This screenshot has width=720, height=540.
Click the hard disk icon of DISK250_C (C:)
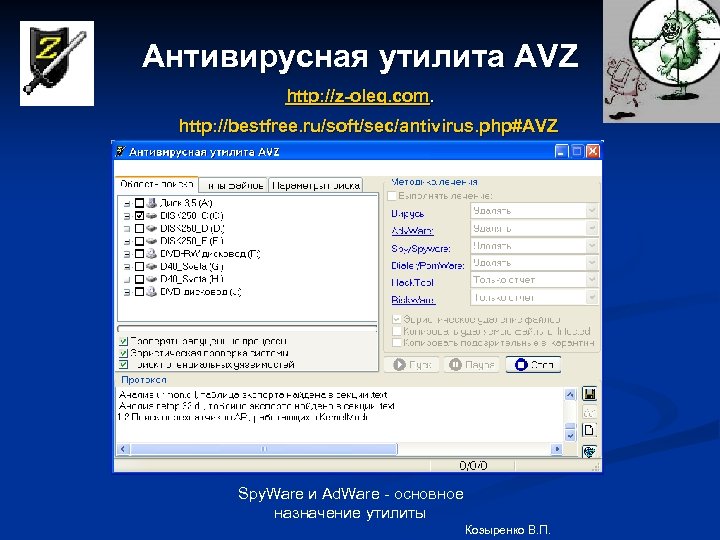[151, 215]
